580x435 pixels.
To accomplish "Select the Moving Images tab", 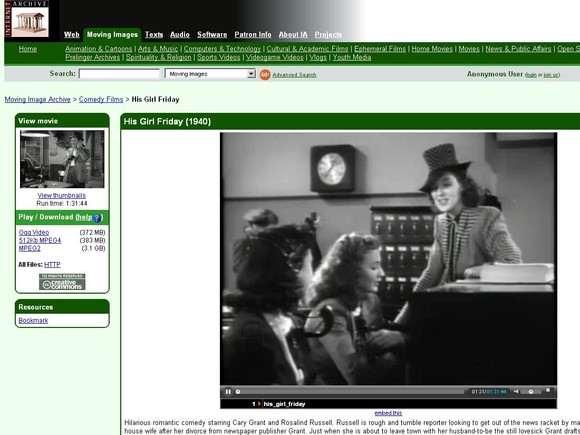I will click(112, 34).
